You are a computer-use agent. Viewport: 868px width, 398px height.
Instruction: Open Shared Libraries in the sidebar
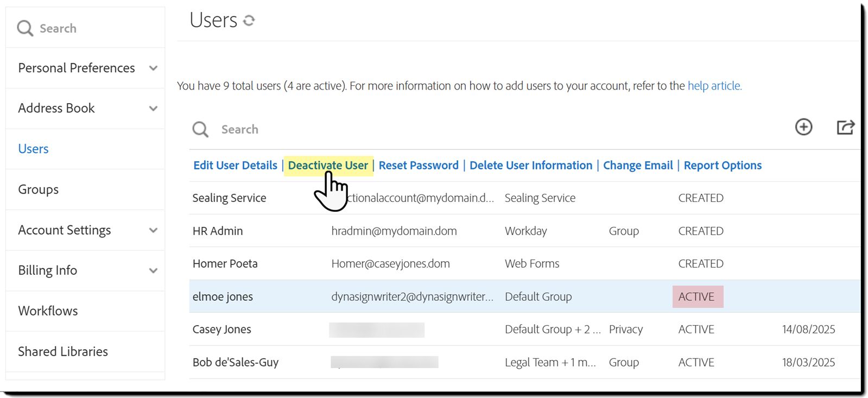(x=63, y=351)
